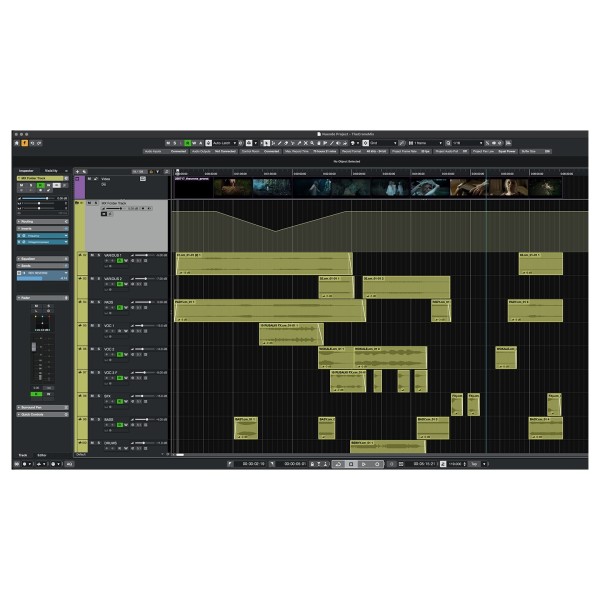Toggle global Write automation (W) in toolbar

pos(194,143)
